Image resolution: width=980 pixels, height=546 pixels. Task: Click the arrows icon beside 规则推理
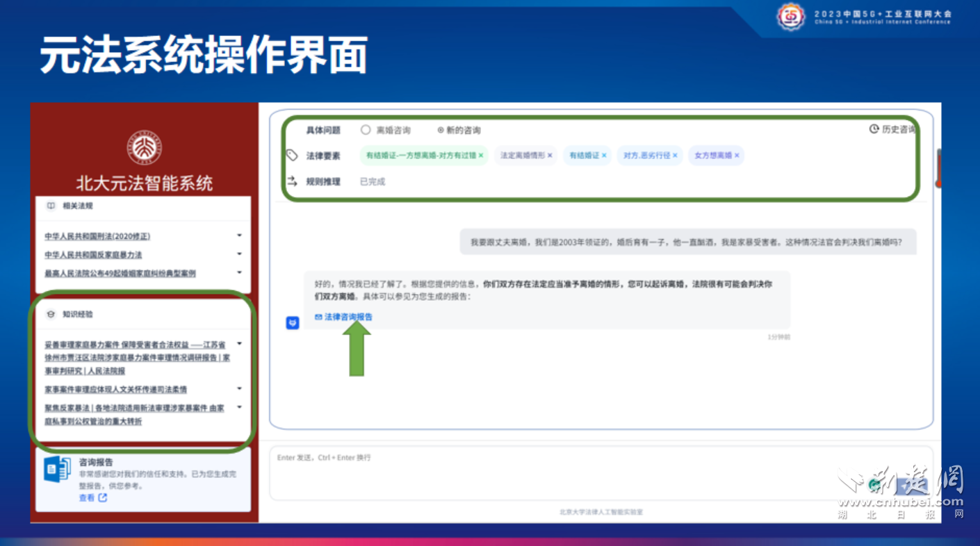[x=293, y=181]
